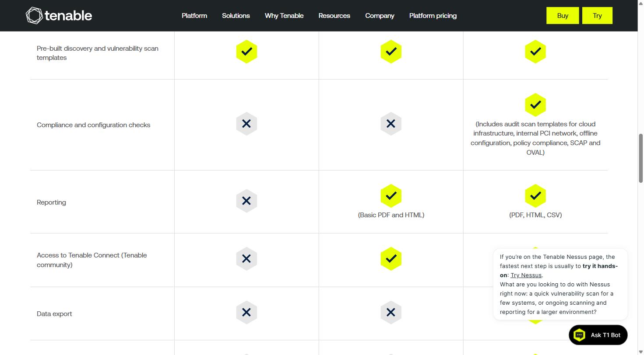The image size is (644, 355).
Task: Click the Buy button
Action: point(563,16)
